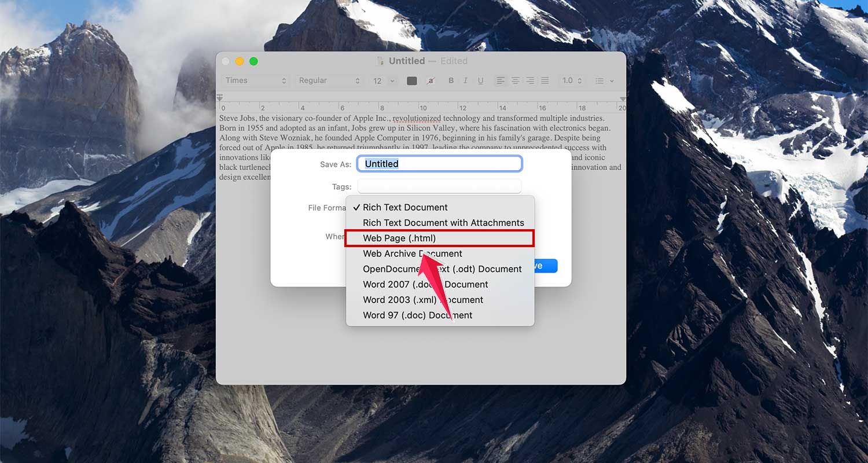Select Rich Text Document with Attachments
Viewport: 868px width, 463px height.
pyautogui.click(x=443, y=222)
